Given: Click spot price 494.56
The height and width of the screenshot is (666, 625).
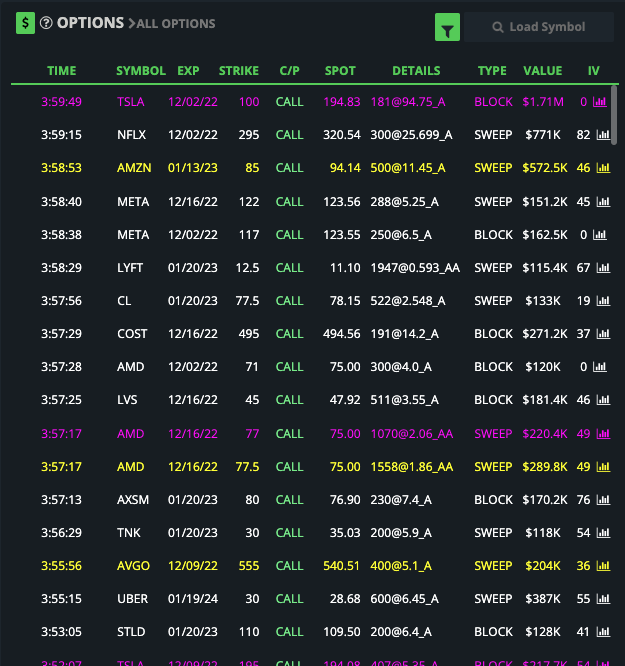Looking at the screenshot, I should (342, 334).
